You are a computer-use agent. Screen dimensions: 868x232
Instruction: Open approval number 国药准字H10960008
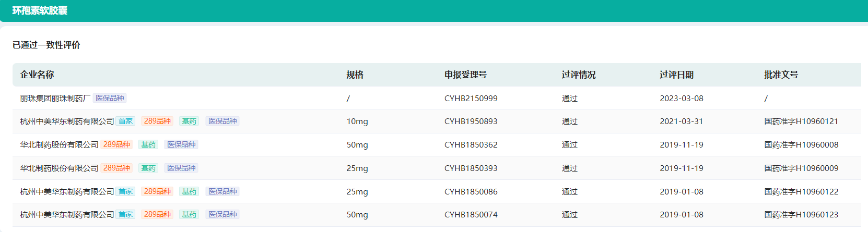801,144
